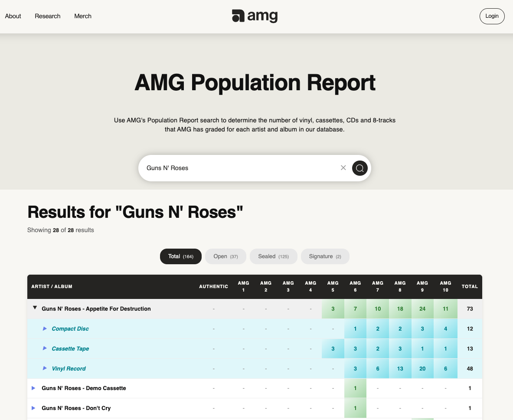
Task: Click into the Guns N' Roses search field
Action: click(239, 168)
